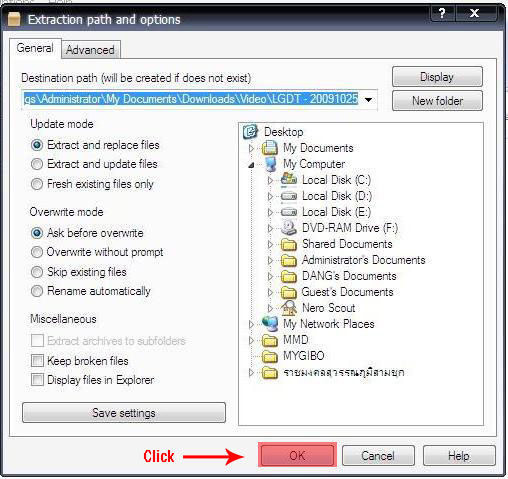Select Extract and update files option
This screenshot has height=479, width=508.
coord(37,164)
